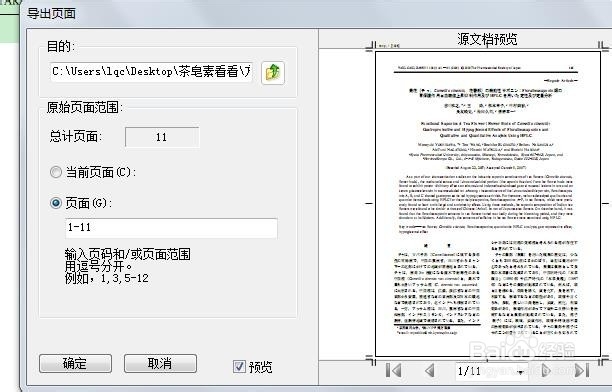612x392 pixels.
Task: Go to previous preview page
Action: click(430, 370)
